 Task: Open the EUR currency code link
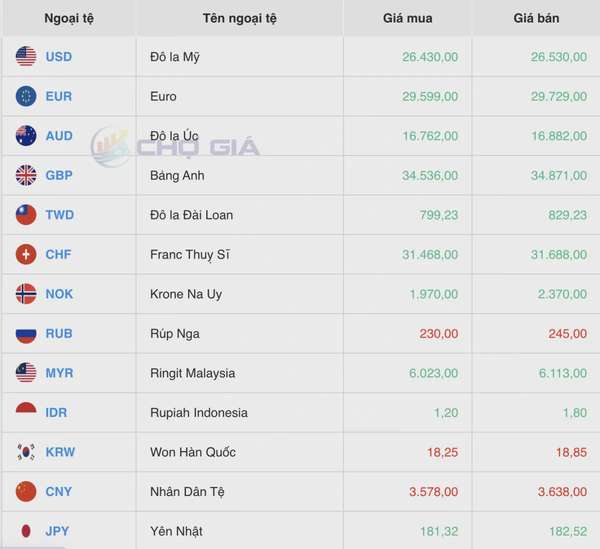[x=59, y=96]
